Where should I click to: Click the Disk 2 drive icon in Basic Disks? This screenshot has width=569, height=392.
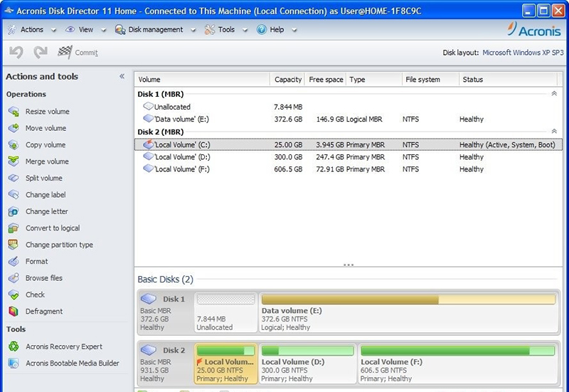(x=149, y=350)
